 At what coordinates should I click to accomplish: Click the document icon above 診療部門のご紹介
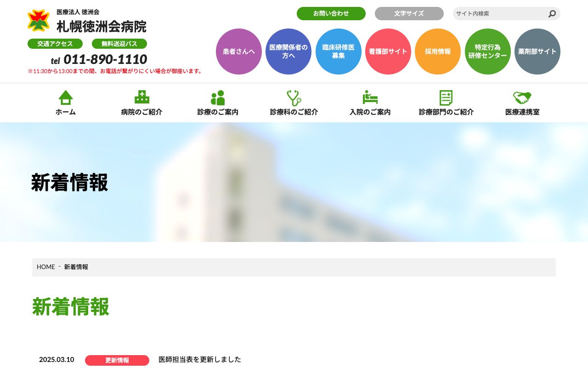[446, 98]
